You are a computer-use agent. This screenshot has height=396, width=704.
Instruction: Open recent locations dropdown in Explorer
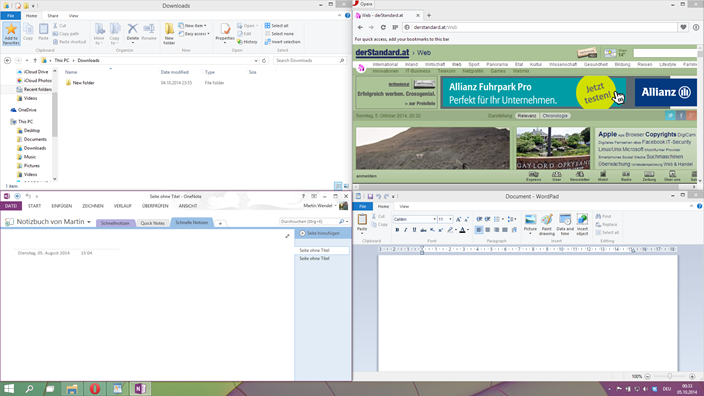tap(26, 61)
